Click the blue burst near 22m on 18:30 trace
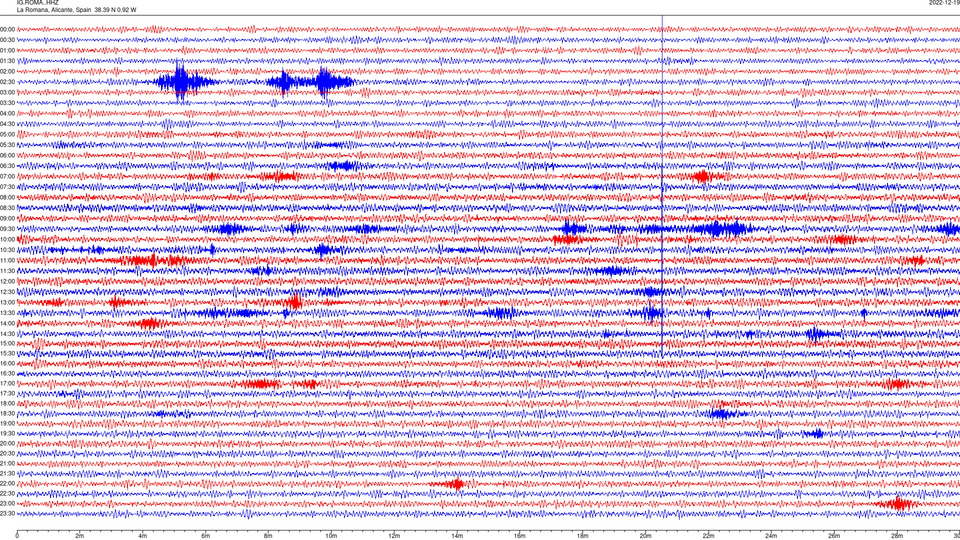 [724, 414]
